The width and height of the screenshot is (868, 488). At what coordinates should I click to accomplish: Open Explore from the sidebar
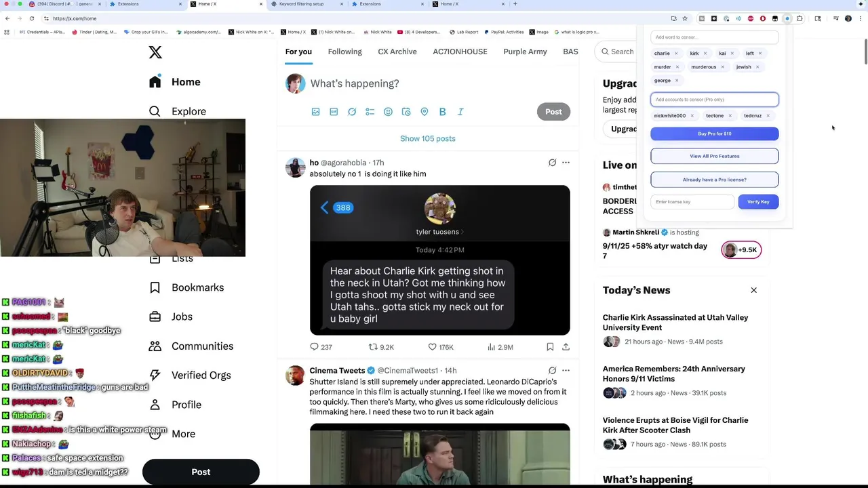coord(177,111)
